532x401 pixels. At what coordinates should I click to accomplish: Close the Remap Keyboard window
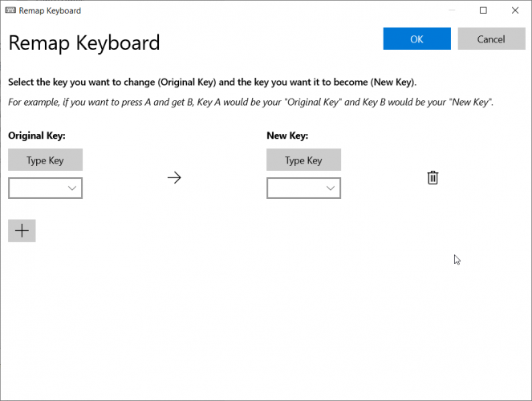tap(515, 11)
